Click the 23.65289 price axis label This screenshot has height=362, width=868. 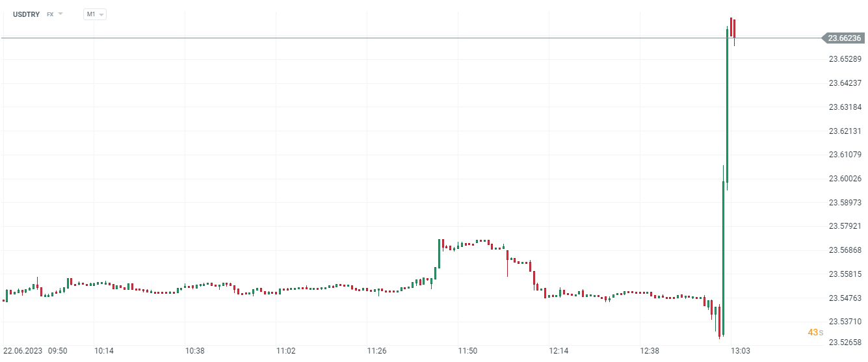tap(845, 59)
